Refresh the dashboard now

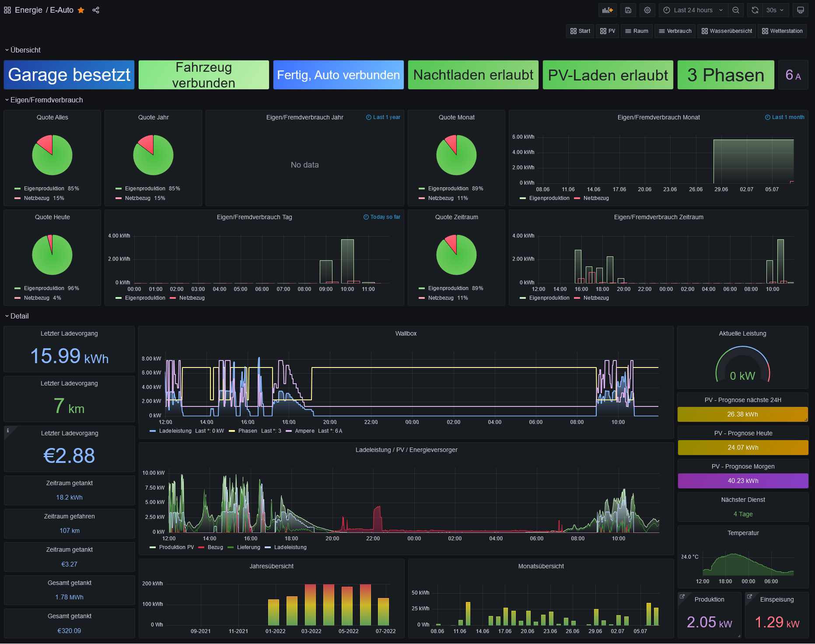click(x=755, y=10)
